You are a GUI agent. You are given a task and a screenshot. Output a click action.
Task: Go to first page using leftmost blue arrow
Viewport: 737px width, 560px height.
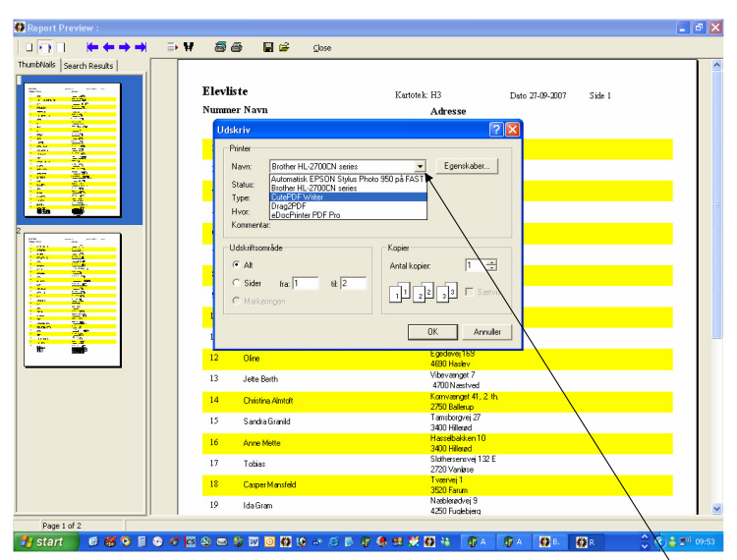pos(92,47)
